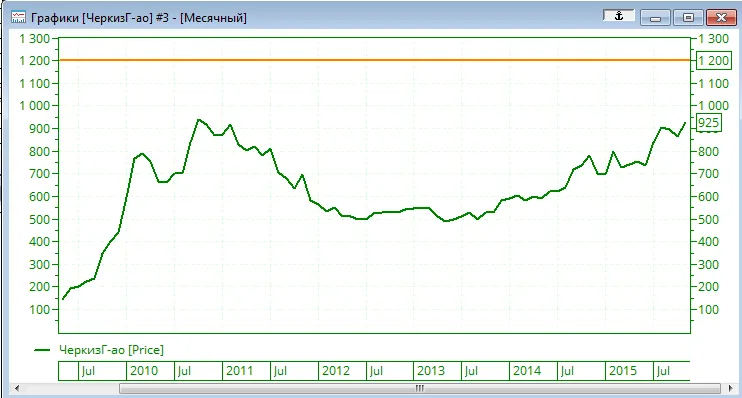Click the right axis 1 100 label
Image resolution: width=742 pixels, height=398 pixels.
714,83
